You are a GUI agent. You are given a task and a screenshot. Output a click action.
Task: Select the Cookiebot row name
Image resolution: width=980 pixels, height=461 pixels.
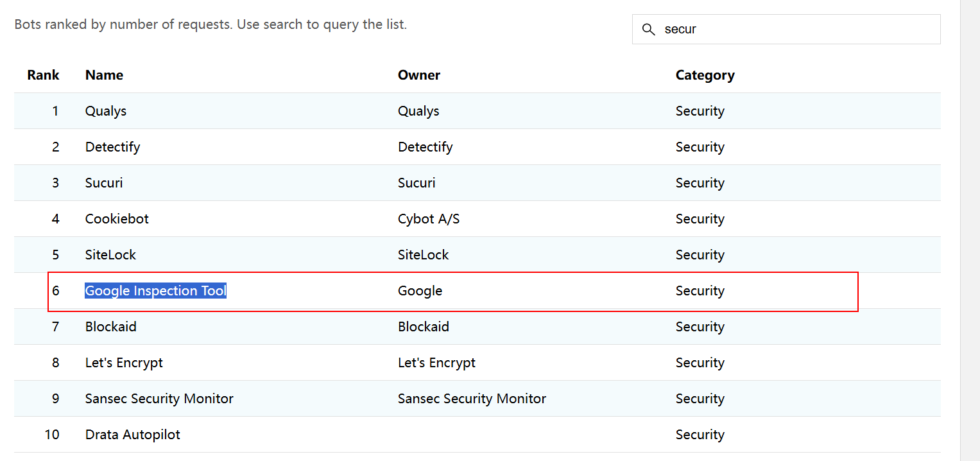117,219
